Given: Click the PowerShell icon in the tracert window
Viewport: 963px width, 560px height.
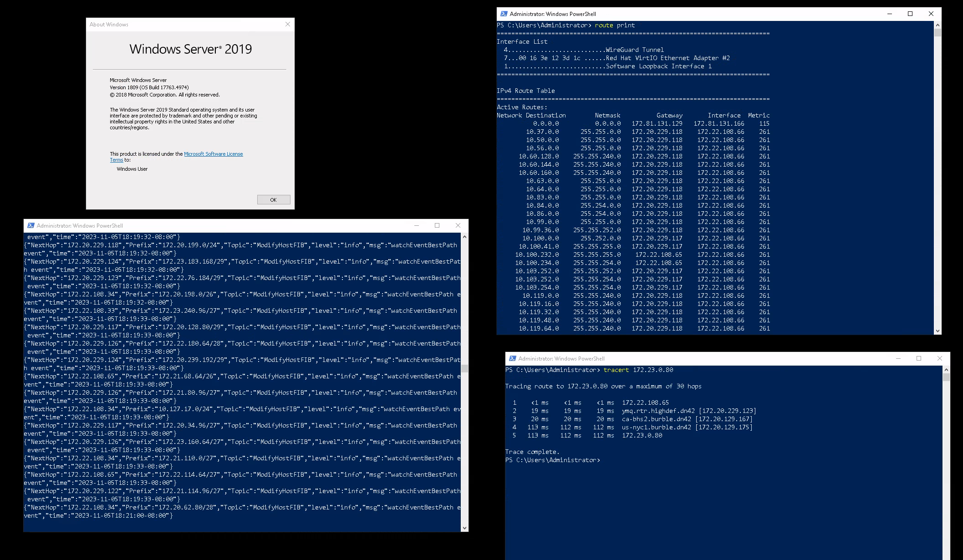Looking at the screenshot, I should click(x=512, y=358).
